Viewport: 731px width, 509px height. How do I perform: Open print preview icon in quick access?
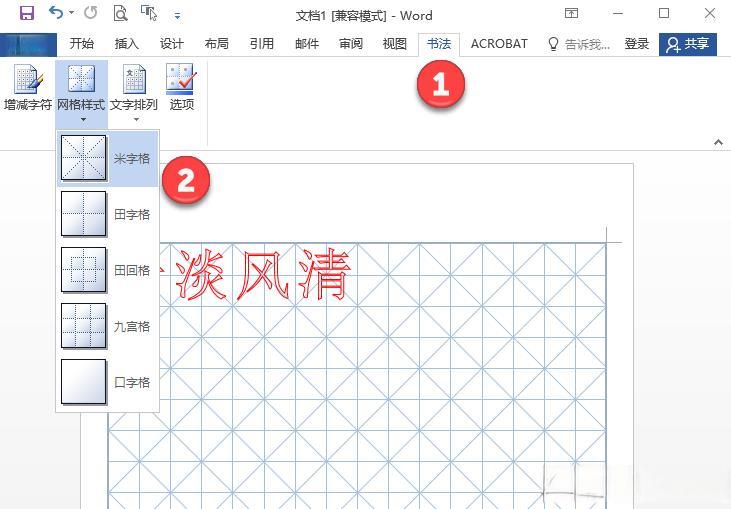click(120, 13)
